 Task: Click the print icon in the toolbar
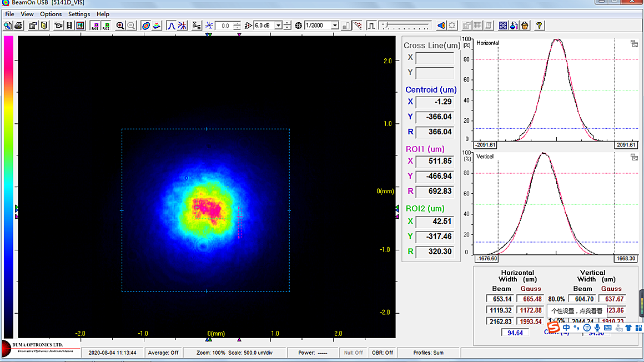point(18,26)
